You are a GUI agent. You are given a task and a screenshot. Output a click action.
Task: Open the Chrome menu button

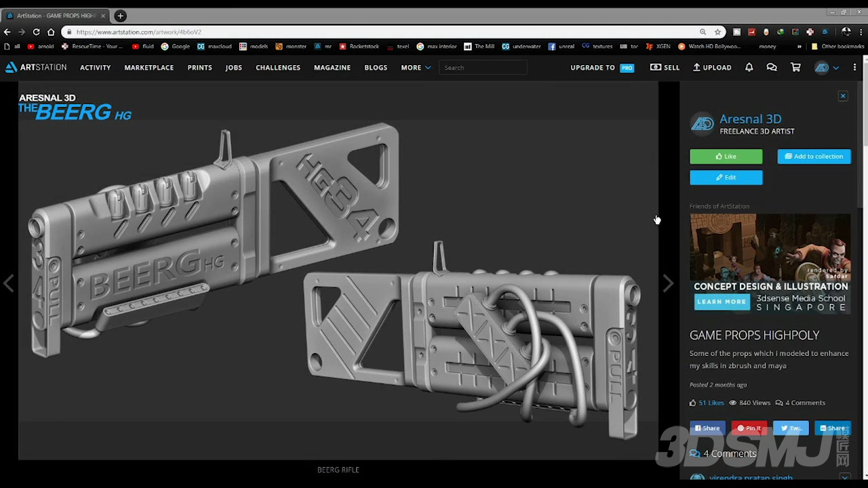pyautogui.click(x=862, y=32)
